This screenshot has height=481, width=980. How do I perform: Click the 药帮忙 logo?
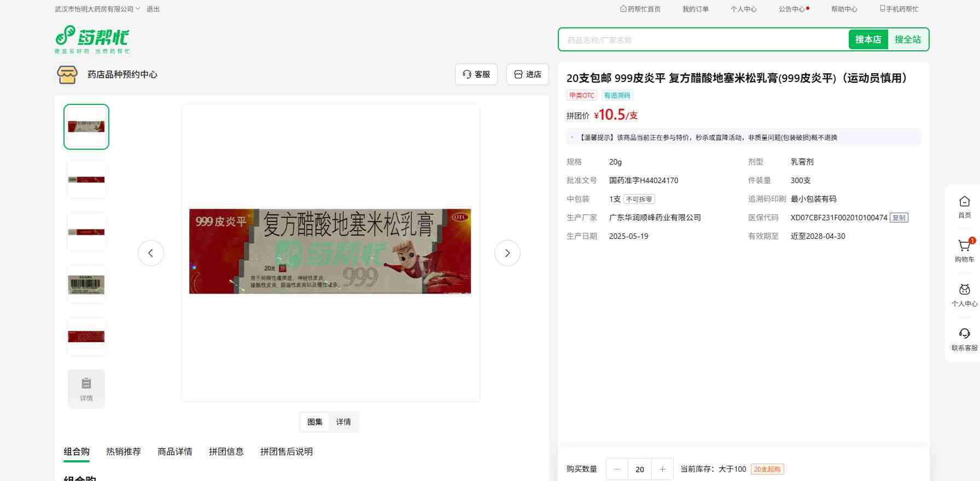coord(92,39)
